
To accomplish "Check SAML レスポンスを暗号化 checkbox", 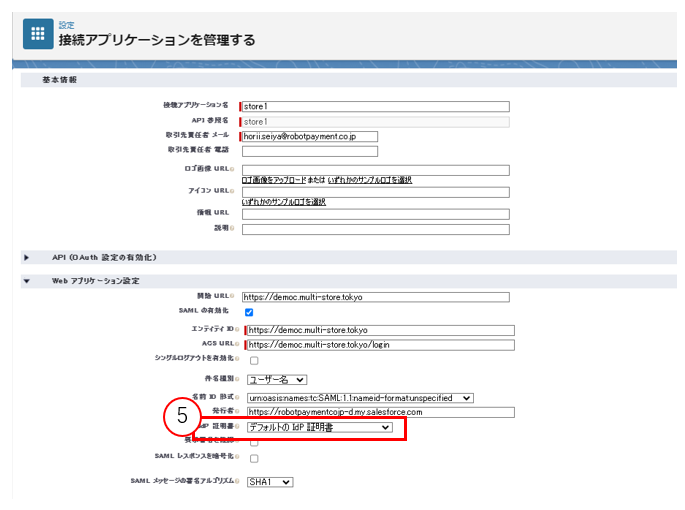I will point(253,459).
